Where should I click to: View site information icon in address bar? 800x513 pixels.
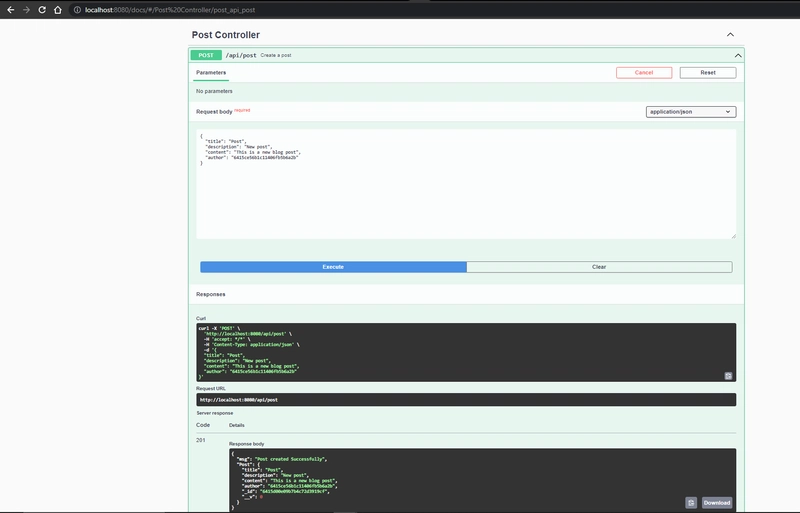77,10
